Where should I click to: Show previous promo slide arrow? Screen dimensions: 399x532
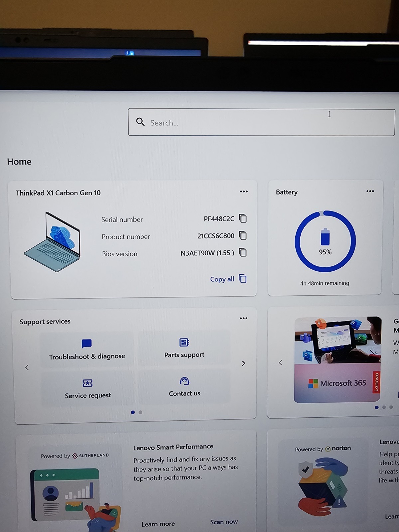[x=280, y=363]
